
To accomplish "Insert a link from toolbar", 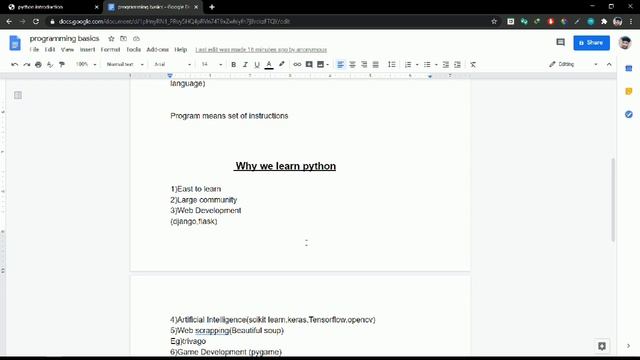I will pyautogui.click(x=297, y=64).
